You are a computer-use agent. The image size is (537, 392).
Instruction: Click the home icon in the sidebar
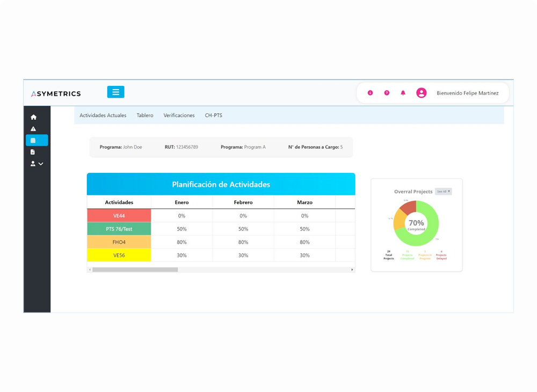[33, 117]
